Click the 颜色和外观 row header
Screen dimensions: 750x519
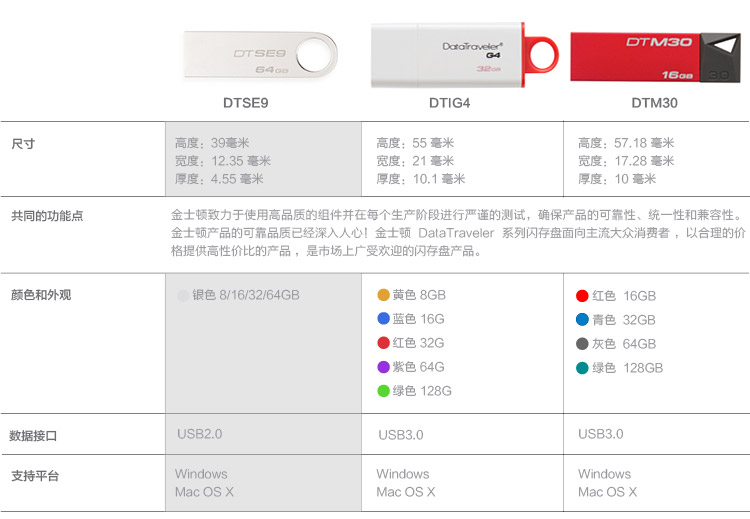click(x=41, y=295)
